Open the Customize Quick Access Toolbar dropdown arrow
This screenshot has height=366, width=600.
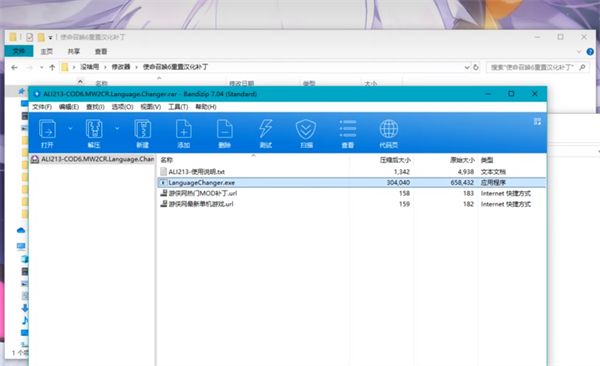pyautogui.click(x=50, y=38)
